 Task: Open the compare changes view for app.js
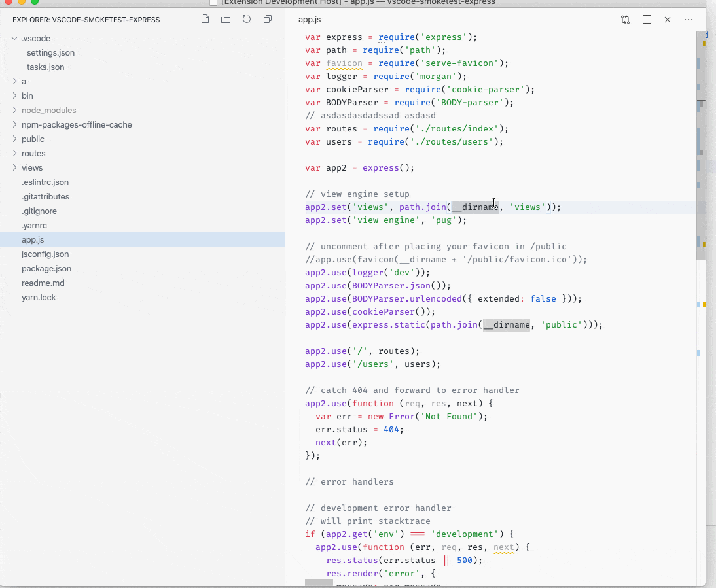tap(625, 20)
